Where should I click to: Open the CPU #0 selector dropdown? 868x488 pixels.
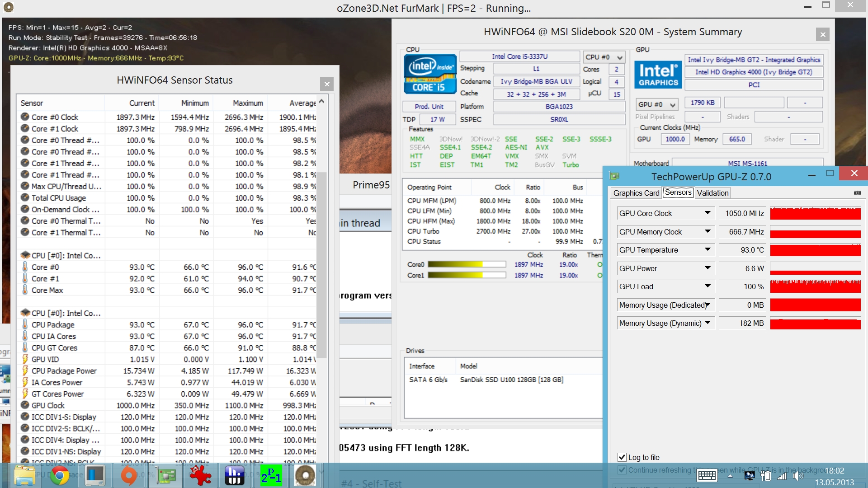coord(604,57)
